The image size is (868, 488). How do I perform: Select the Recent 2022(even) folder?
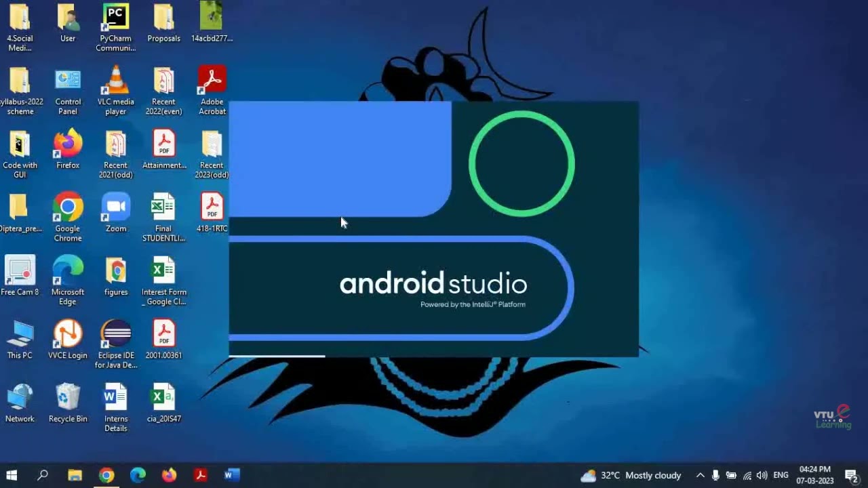164,91
